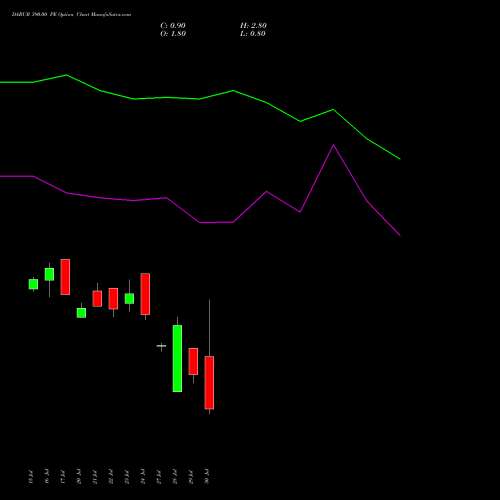Click the '20 Jul' date axis label

(x=79, y=477)
